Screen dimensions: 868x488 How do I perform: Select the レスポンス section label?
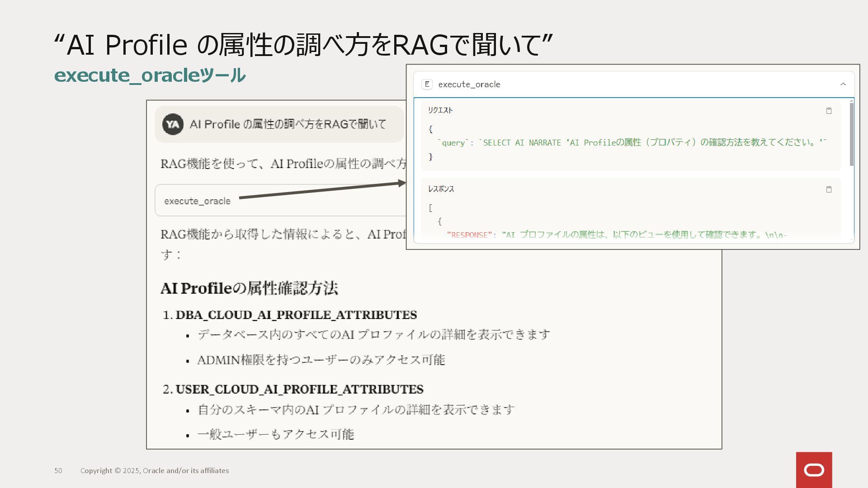[x=441, y=189]
